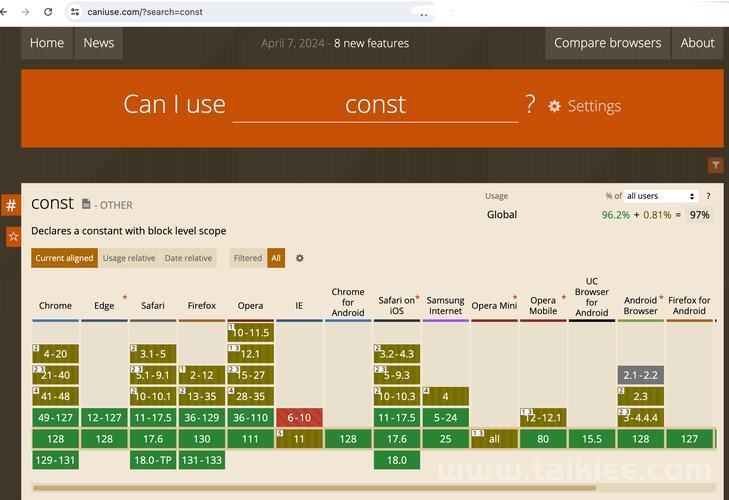Screen dimensions: 729x500
Task: Click the Safari column header
Action: point(153,306)
